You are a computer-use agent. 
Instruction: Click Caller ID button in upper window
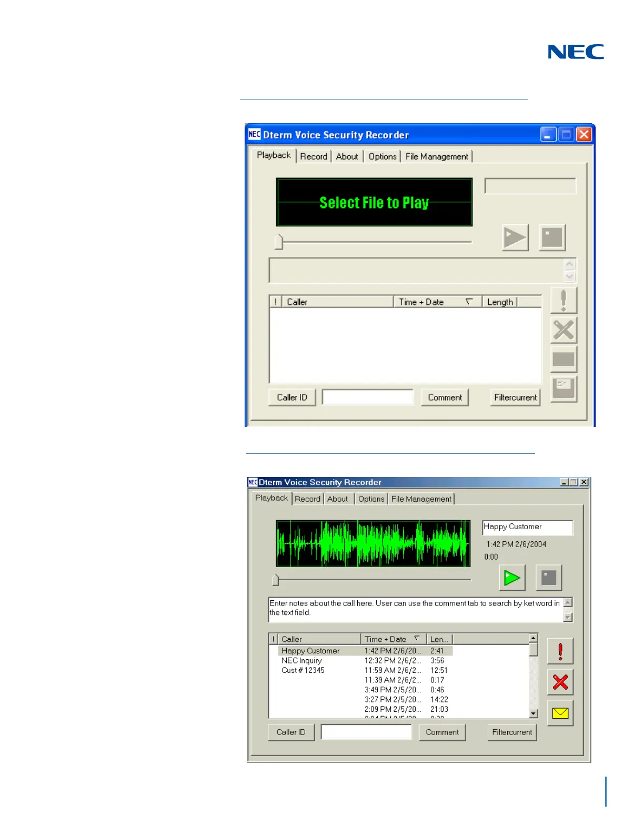[292, 398]
